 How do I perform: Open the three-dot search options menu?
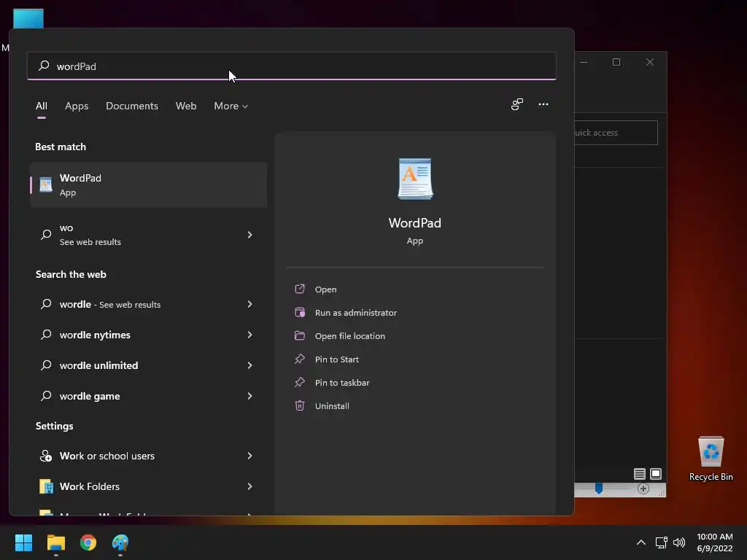(543, 104)
